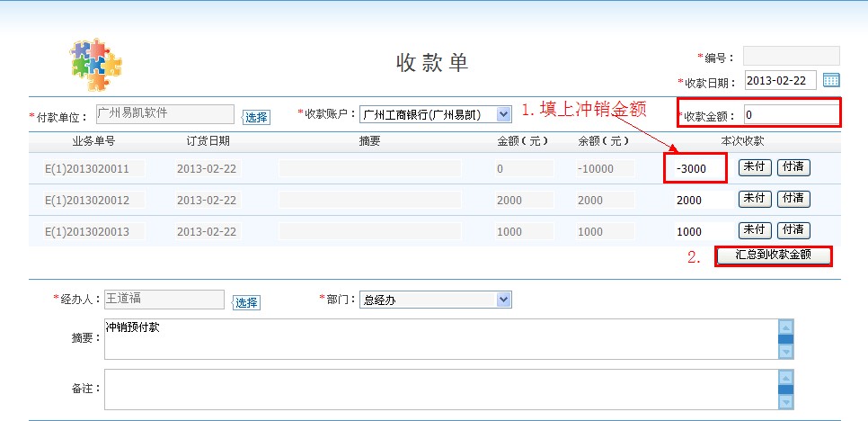868x421 pixels.
Task: Click the colorful puzzle logo icon
Action: pyautogui.click(x=96, y=65)
